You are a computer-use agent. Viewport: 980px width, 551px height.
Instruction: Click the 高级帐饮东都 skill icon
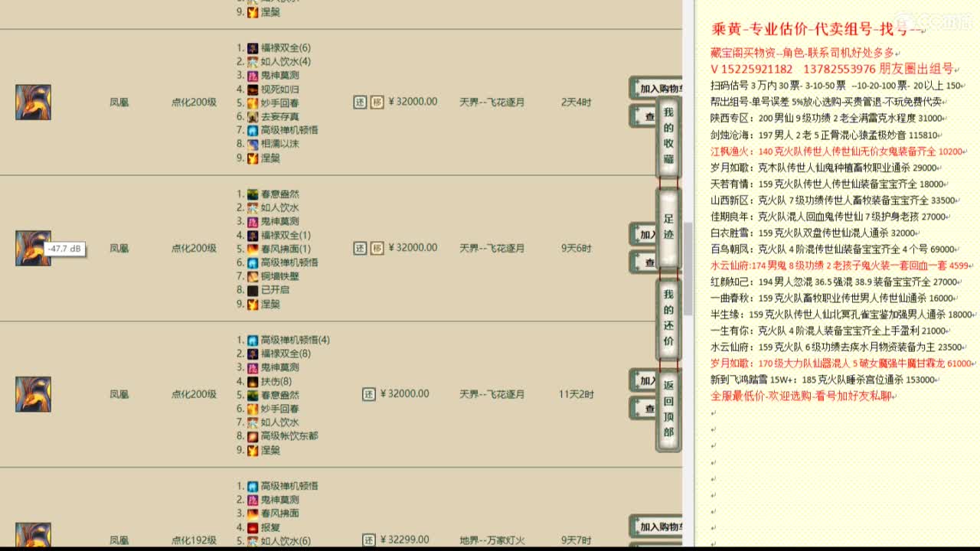(x=253, y=436)
